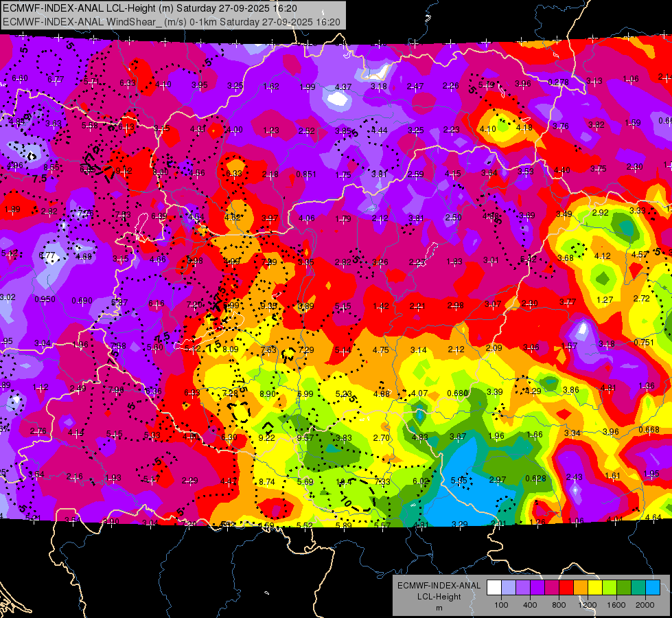Image resolution: width=672 pixels, height=618 pixels.
Task: Click the dark green legend swatch
Action: tap(624, 588)
